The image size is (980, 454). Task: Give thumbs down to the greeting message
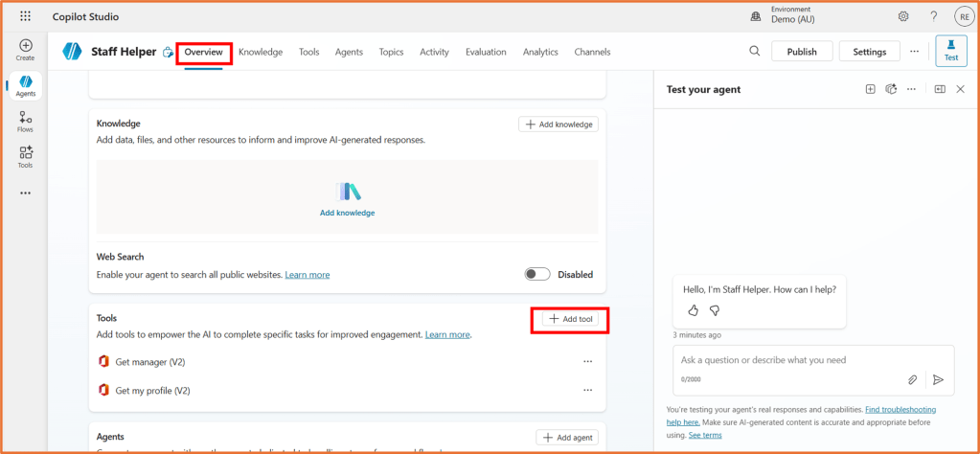click(715, 310)
